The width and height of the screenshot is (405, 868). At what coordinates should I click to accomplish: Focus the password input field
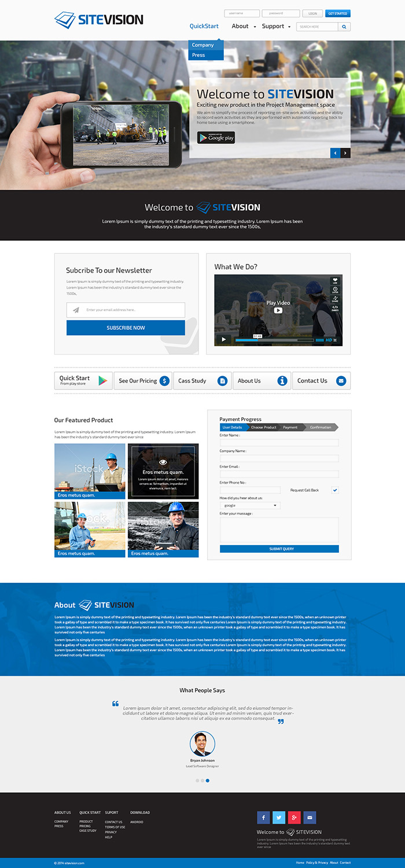tap(281, 13)
